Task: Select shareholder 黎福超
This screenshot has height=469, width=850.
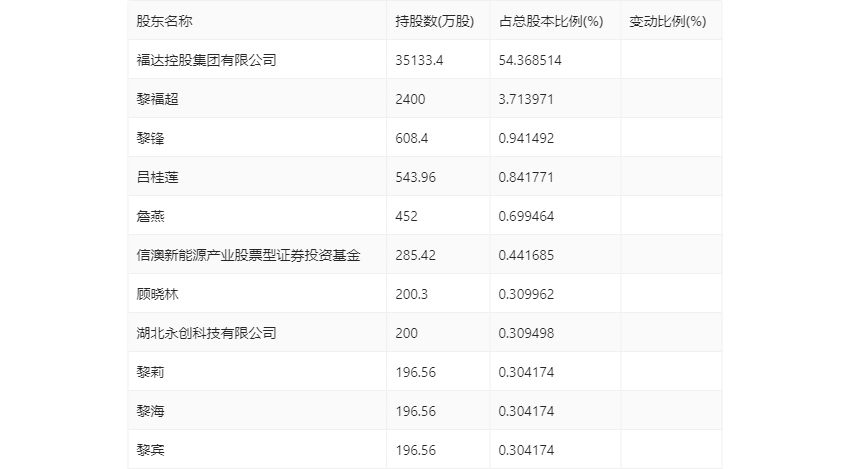Action: click(x=157, y=99)
